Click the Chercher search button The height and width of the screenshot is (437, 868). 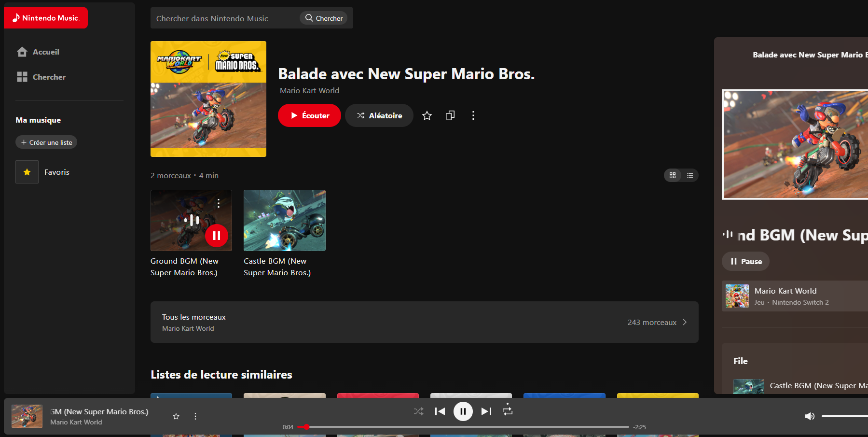[x=324, y=18]
